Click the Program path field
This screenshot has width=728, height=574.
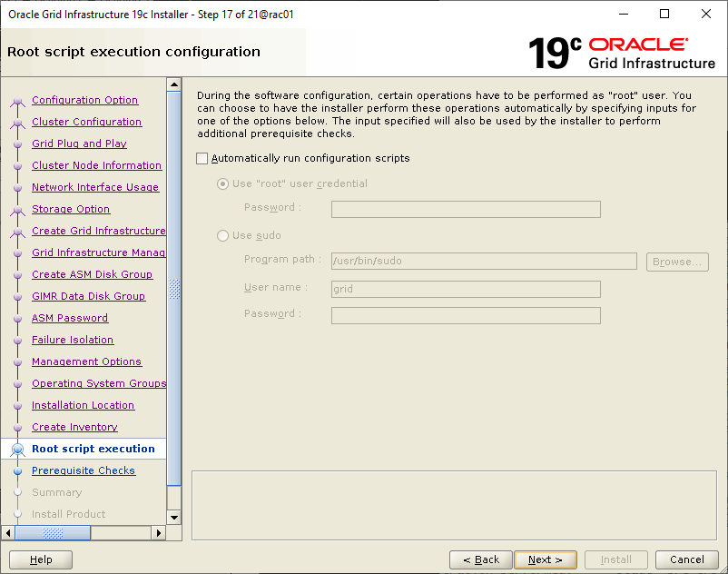click(x=484, y=261)
